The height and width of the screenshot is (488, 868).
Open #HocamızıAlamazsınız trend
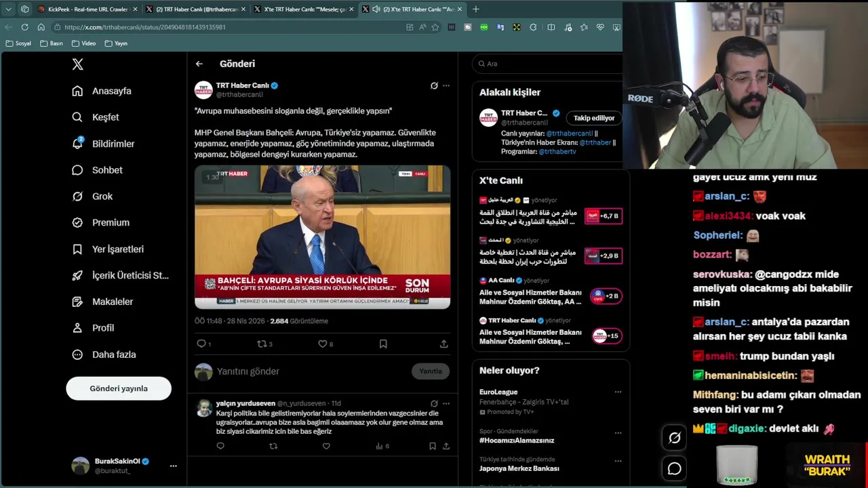517,441
